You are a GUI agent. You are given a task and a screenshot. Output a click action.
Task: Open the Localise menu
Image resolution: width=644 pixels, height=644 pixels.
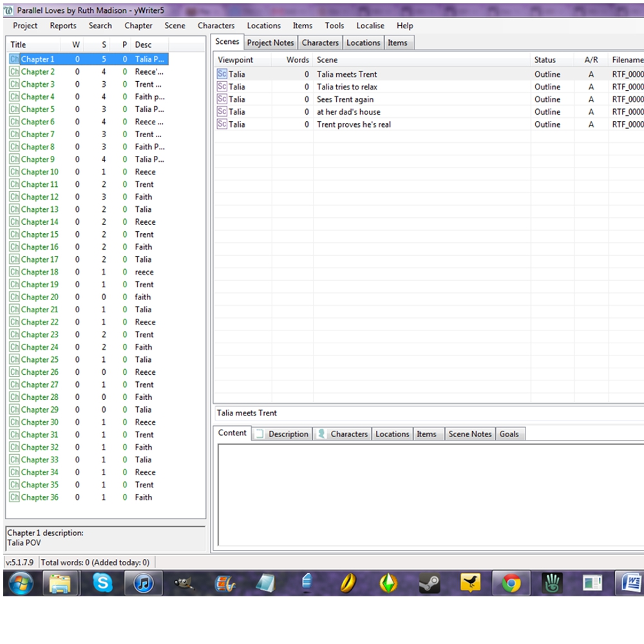370,26
